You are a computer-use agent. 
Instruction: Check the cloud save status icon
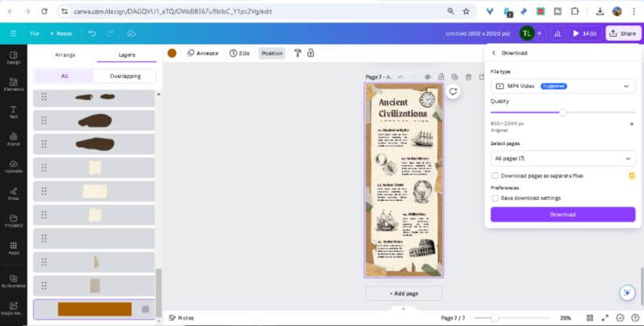[x=131, y=33]
